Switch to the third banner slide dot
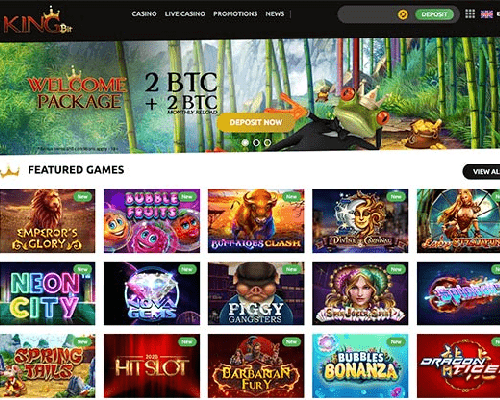 267,143
